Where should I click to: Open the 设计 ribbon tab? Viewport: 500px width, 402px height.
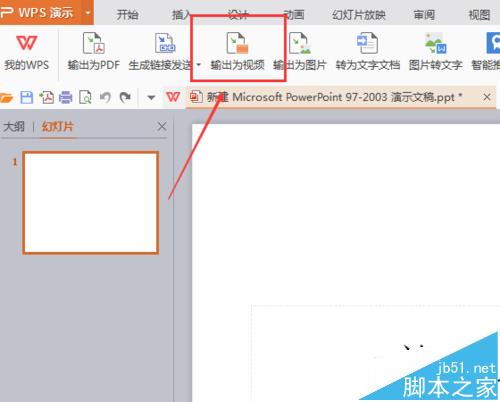(x=238, y=15)
